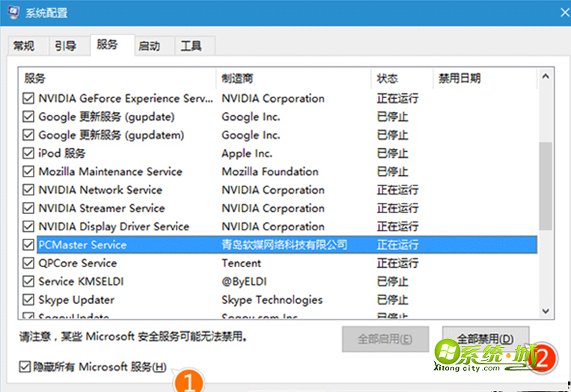The height and width of the screenshot is (392, 571).
Task: Sort by the 状态 column header
Action: coord(402,79)
